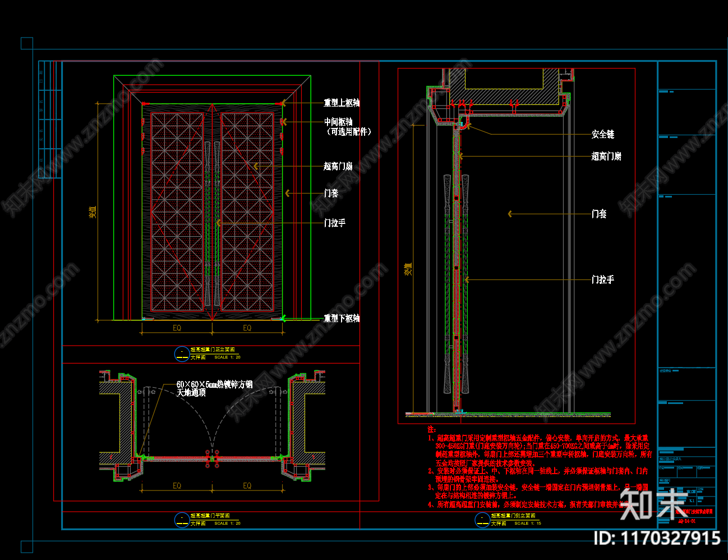728x560 pixels.
Task: Click note 1 starting 超高超重门采用定制重型枢轴
Action: [539, 450]
